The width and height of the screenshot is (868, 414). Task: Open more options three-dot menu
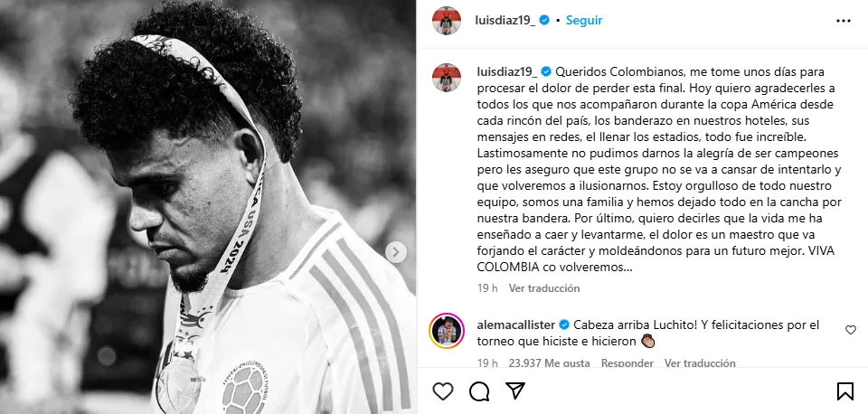843,21
